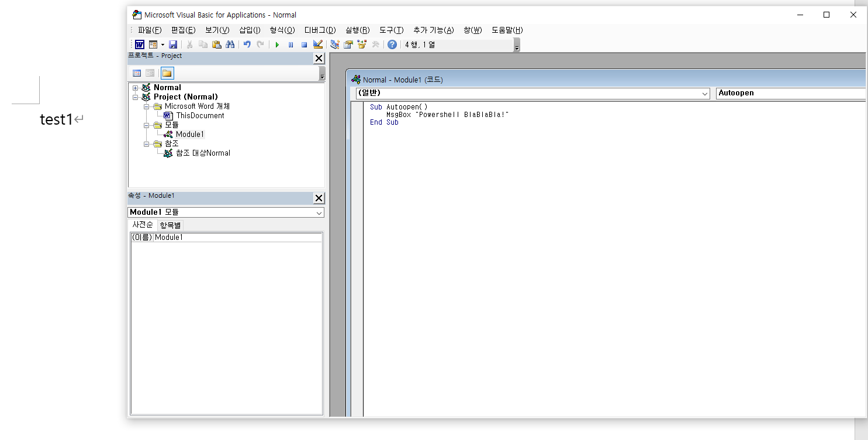Image resolution: width=868 pixels, height=440 pixels.
Task: Open the (일반) object dropdown in code window
Action: 705,94
